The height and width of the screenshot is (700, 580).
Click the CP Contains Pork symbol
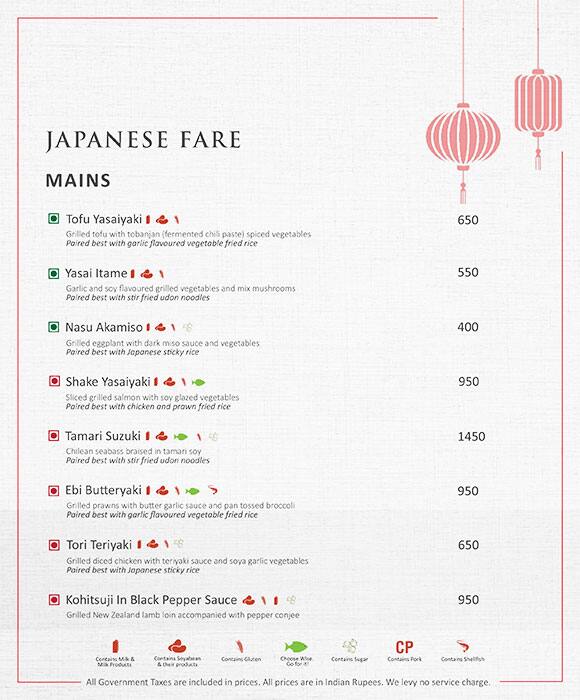404,647
